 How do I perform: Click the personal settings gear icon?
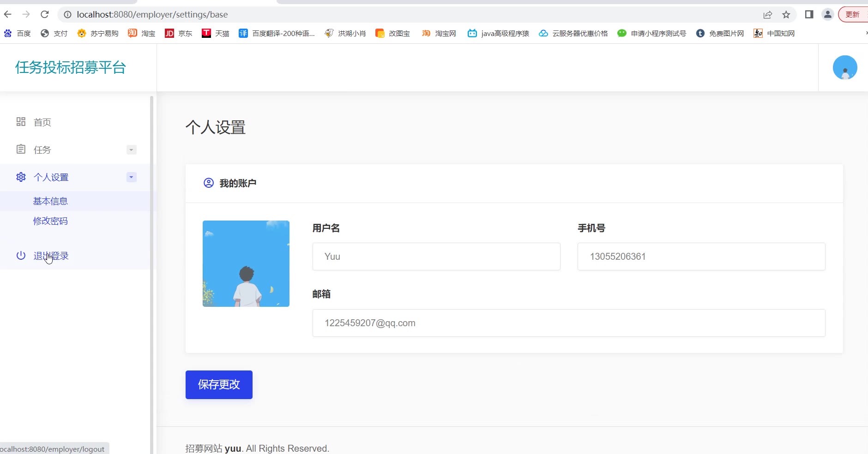[21, 177]
